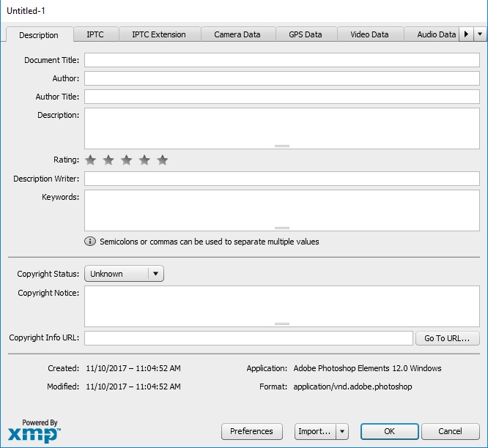Confirm with the OK button

pos(389,431)
